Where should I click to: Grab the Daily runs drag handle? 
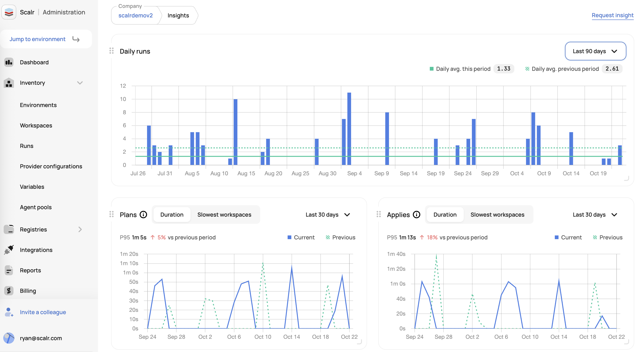(x=112, y=51)
